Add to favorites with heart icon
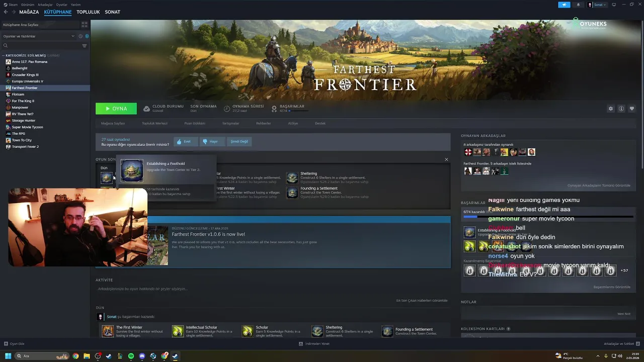The height and width of the screenshot is (362, 644). [x=632, y=109]
